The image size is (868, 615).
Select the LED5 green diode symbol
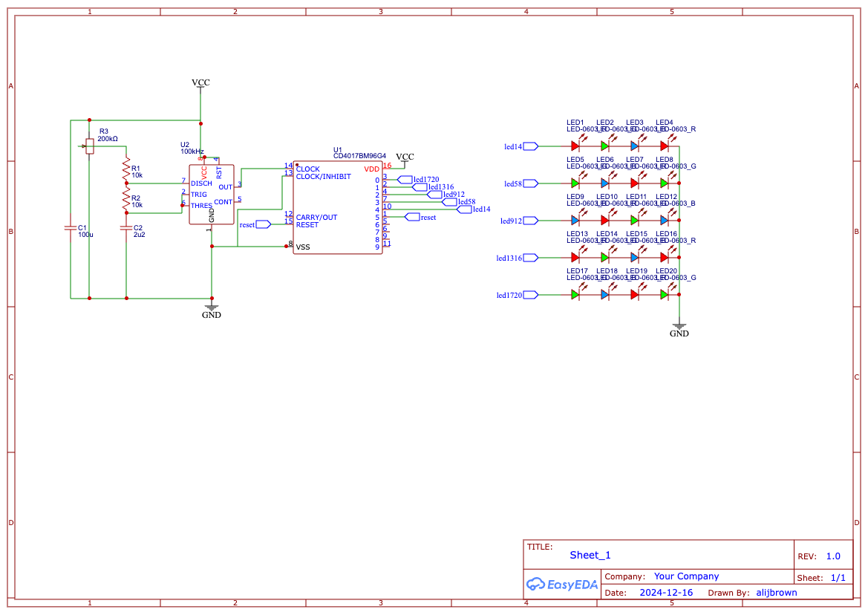click(x=575, y=183)
